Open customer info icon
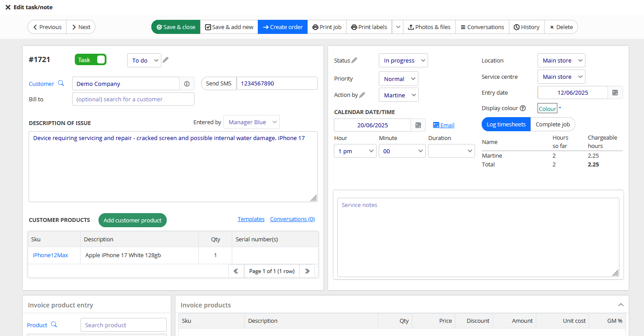This screenshot has height=336, width=644. click(187, 84)
